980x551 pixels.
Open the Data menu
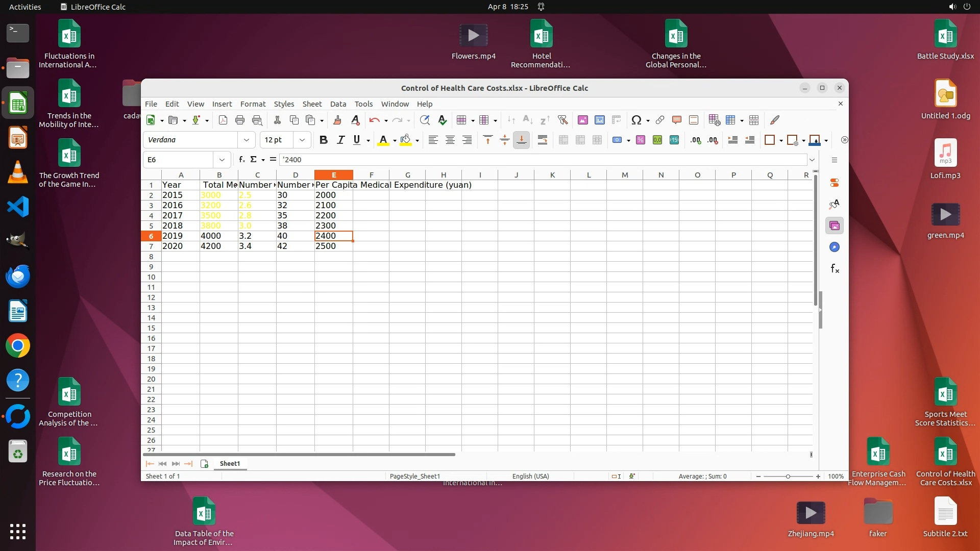[337, 104]
